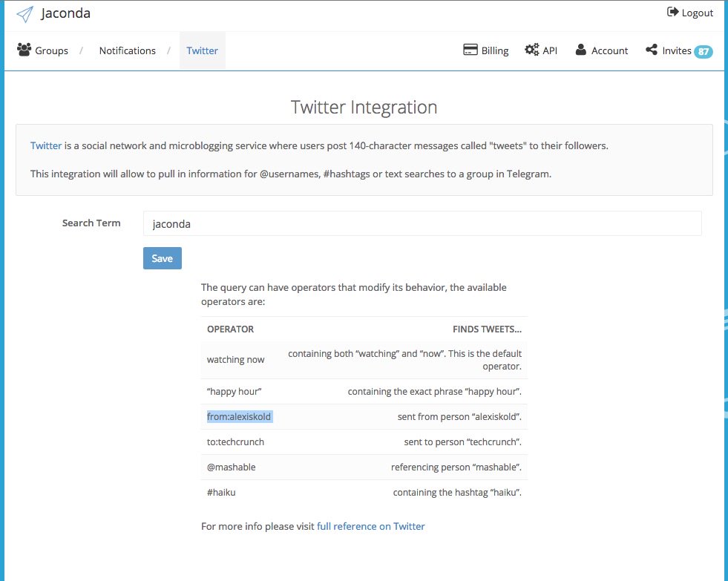Image resolution: width=728 pixels, height=581 pixels.
Task: Click the API gears icon
Action: (x=532, y=50)
